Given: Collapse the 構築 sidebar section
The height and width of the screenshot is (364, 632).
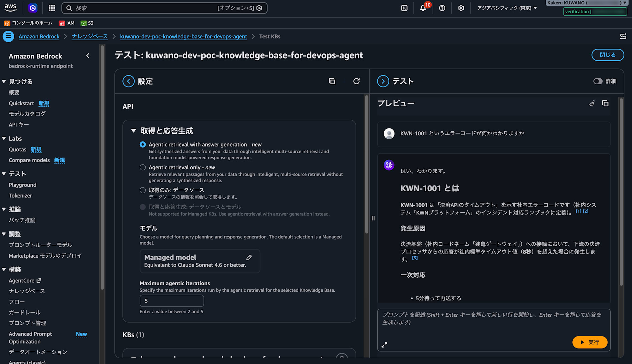Looking at the screenshot, I should click(x=4, y=269).
